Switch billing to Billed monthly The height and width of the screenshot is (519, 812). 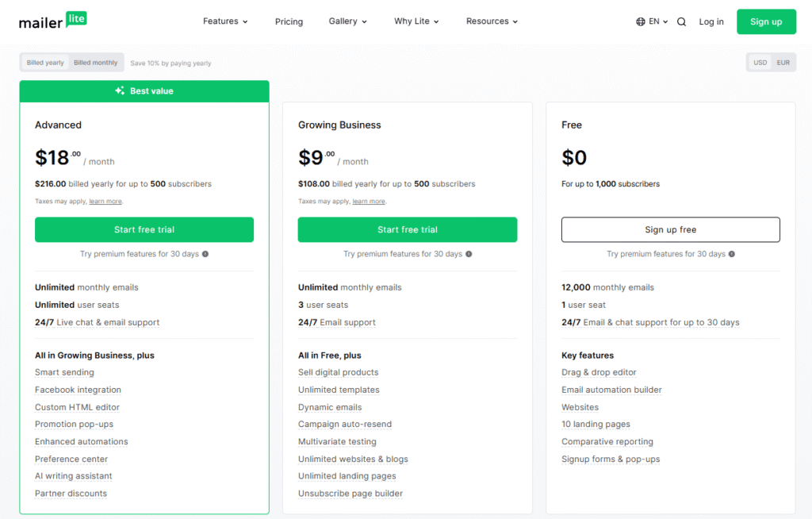pyautogui.click(x=96, y=63)
